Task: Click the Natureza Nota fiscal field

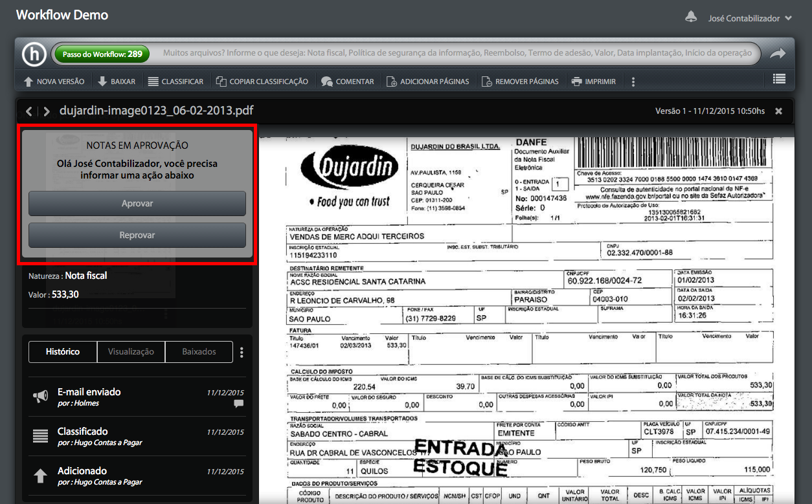Action: [68, 276]
